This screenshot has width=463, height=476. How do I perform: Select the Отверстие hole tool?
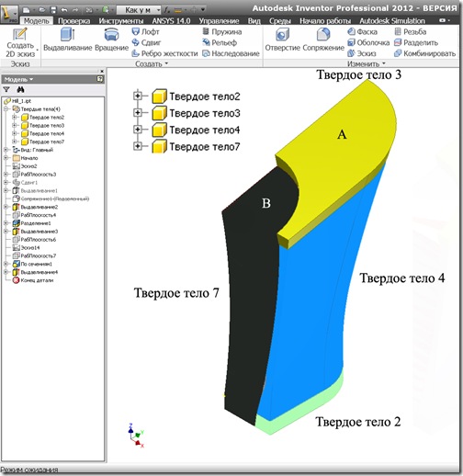click(282, 40)
